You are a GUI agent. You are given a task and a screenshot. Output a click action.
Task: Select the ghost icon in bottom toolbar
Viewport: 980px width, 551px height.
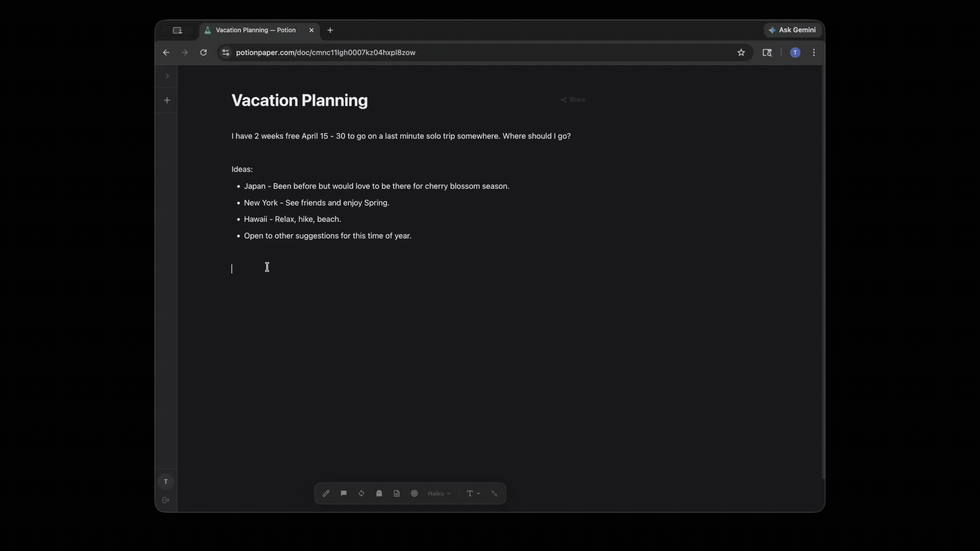pyautogui.click(x=379, y=493)
